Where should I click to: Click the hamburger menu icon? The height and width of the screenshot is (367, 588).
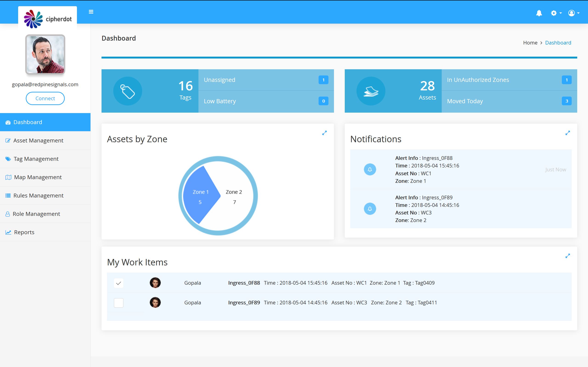pos(91,12)
